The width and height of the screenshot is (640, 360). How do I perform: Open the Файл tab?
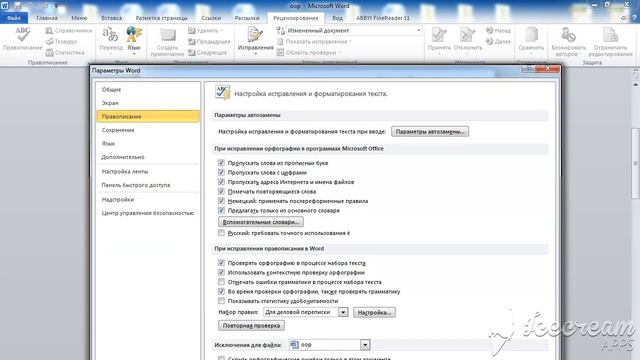click(x=14, y=18)
